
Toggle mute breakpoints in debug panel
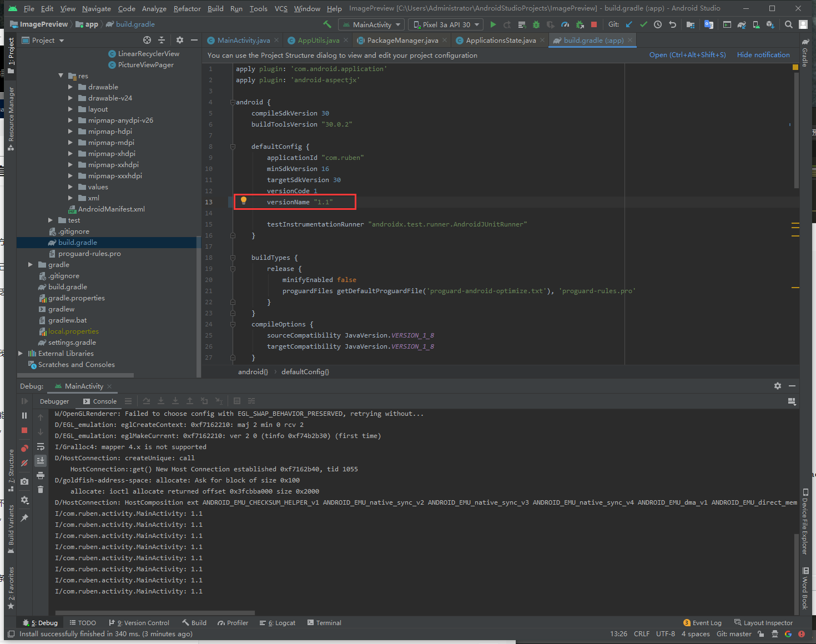pyautogui.click(x=24, y=463)
